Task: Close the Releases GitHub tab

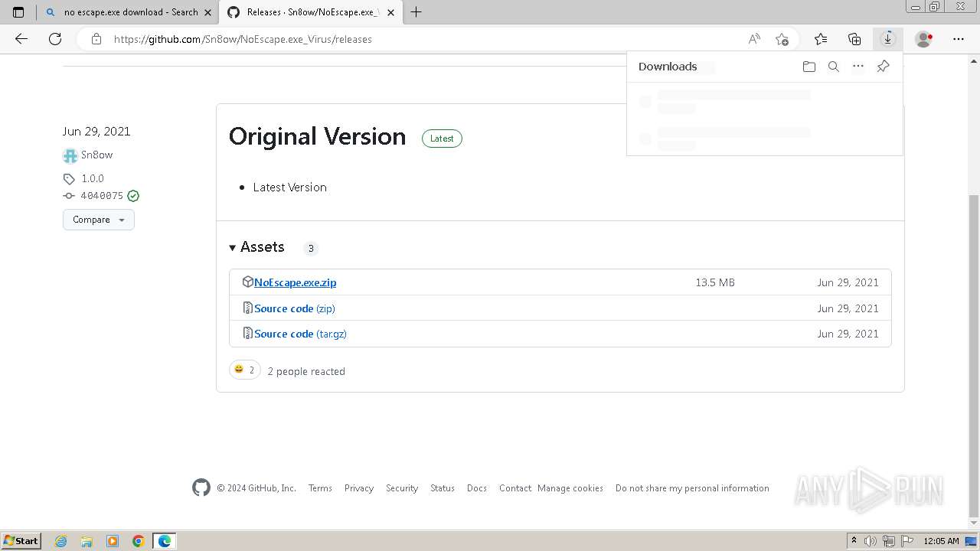Action: coord(392,12)
